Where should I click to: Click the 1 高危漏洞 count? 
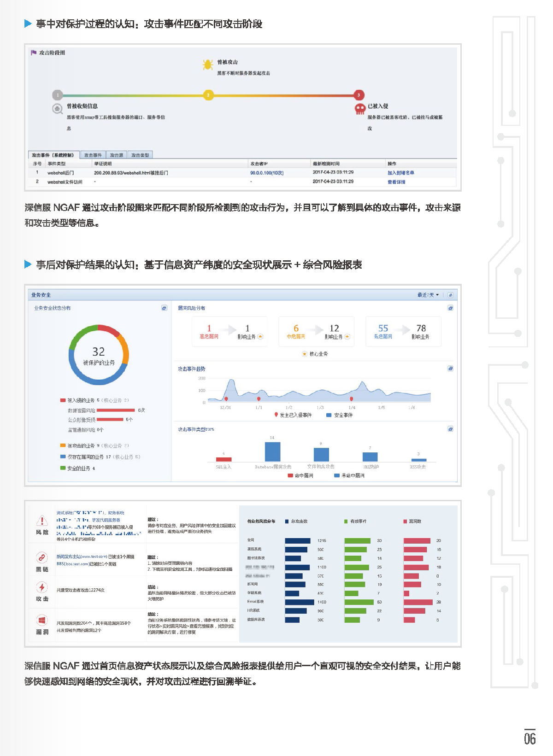tap(209, 328)
